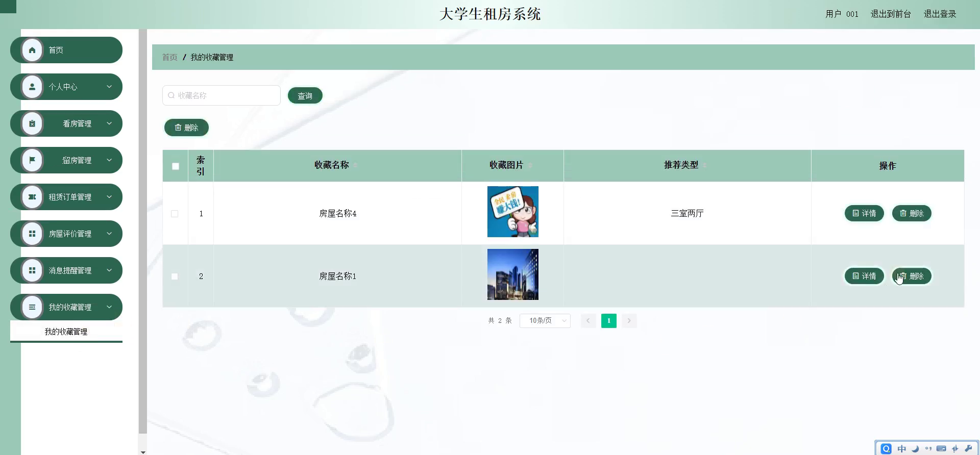Screen dimensions: 980x455
Task: Focus the 收藏名称 search input
Action: click(x=222, y=95)
